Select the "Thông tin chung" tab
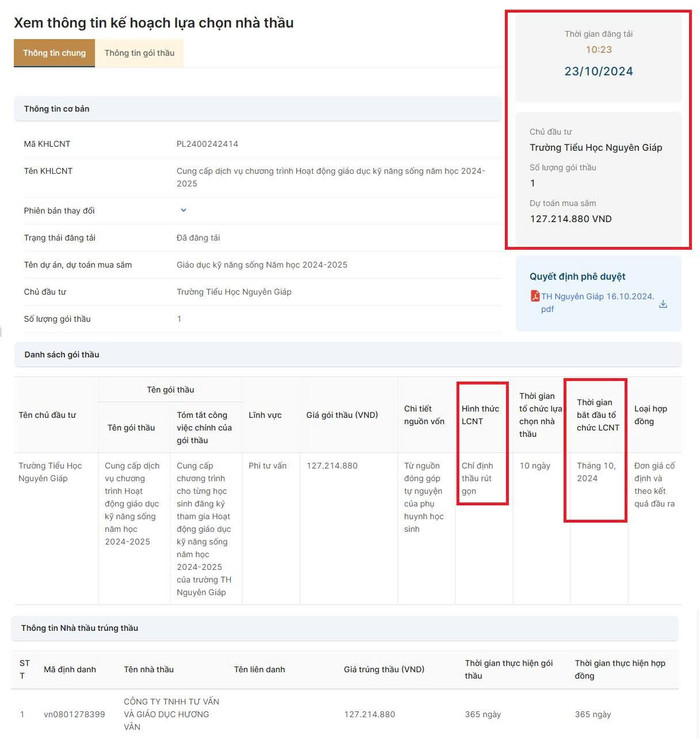 (x=54, y=53)
